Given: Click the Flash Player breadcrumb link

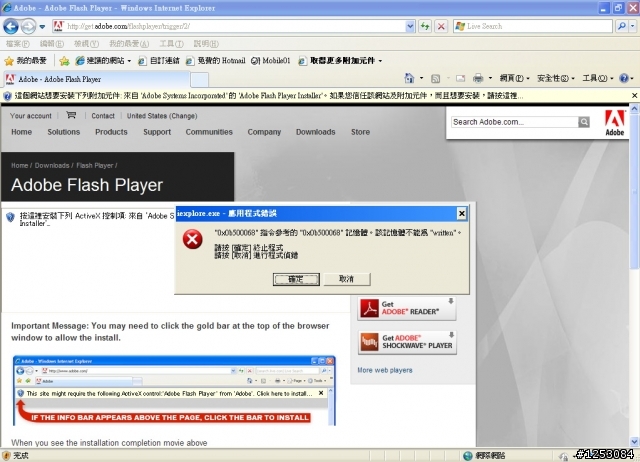Looking at the screenshot, I should [95, 165].
